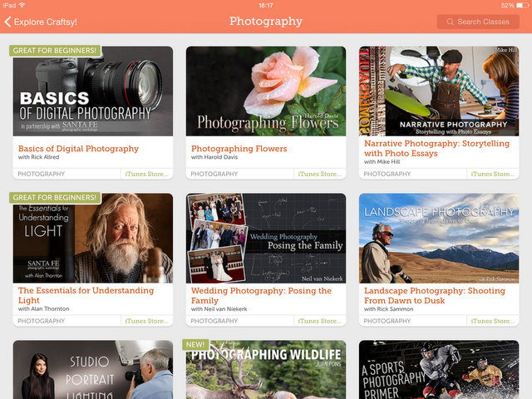532x399 pixels.
Task: Open Studio Portrait Lighting thumbnail
Action: 93,370
